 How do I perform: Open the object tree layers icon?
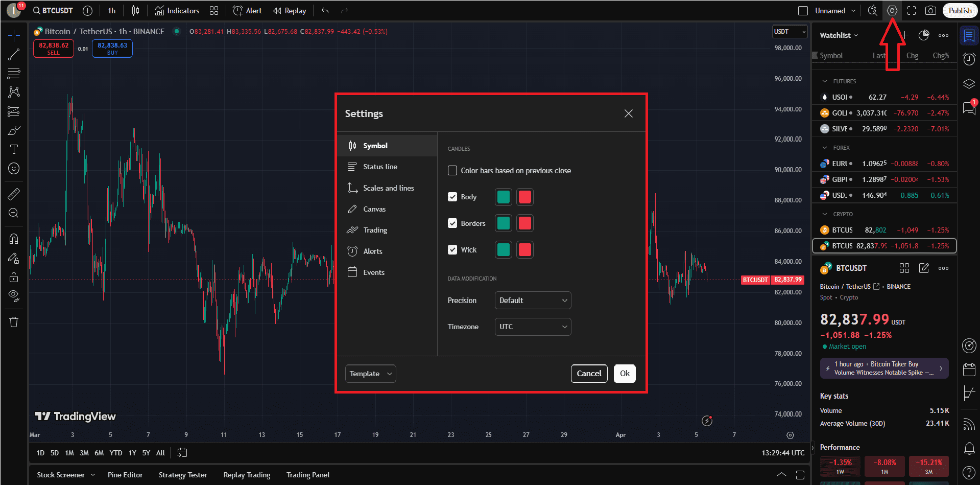tap(969, 83)
